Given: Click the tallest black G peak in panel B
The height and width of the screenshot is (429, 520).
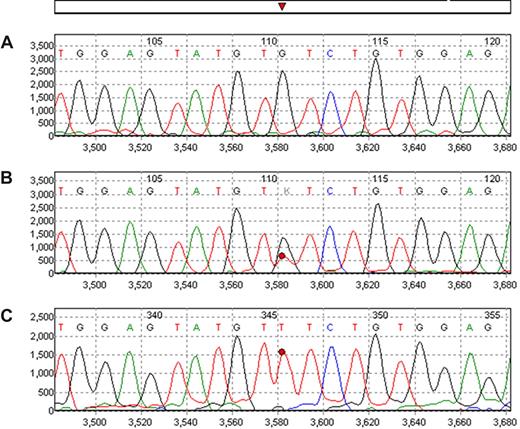Looking at the screenshot, I should coord(378,238).
